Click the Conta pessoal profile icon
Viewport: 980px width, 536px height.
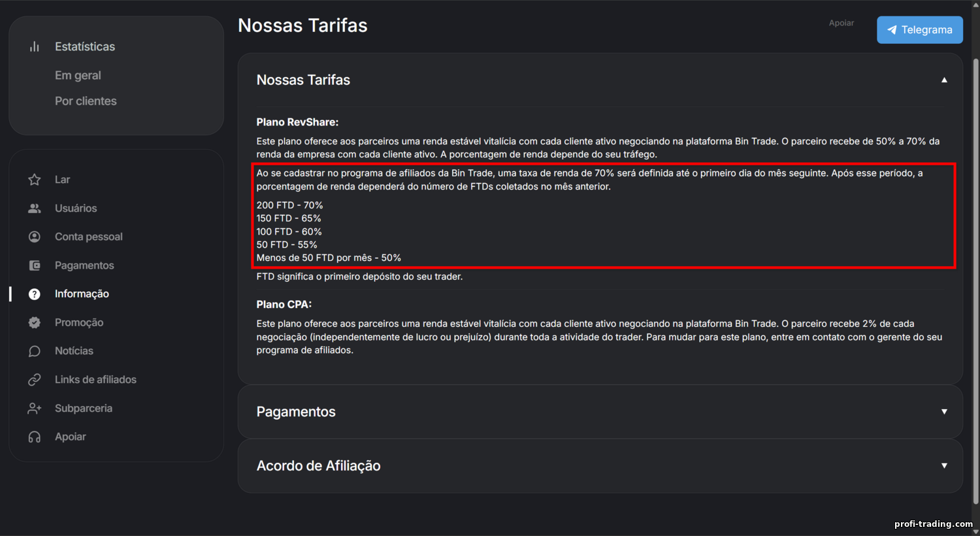[x=35, y=237]
